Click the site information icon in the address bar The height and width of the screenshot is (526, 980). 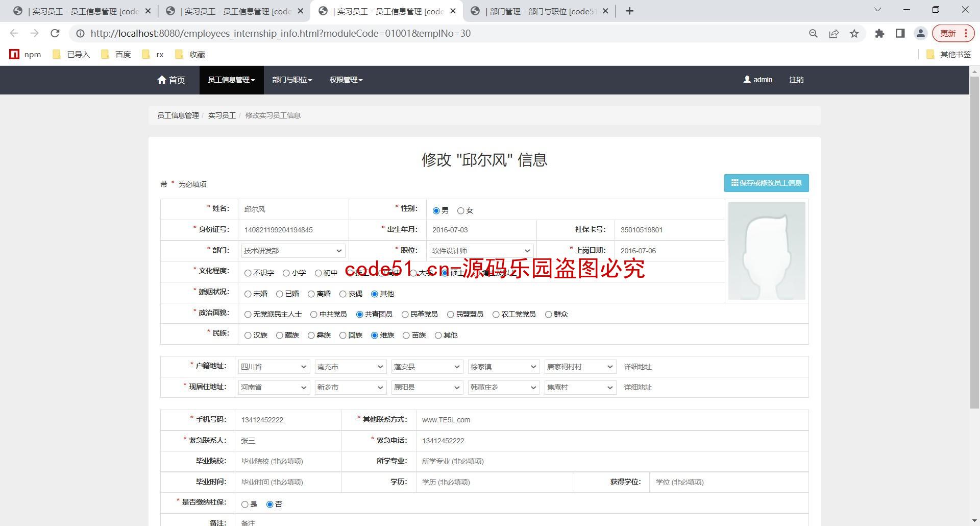[80, 33]
